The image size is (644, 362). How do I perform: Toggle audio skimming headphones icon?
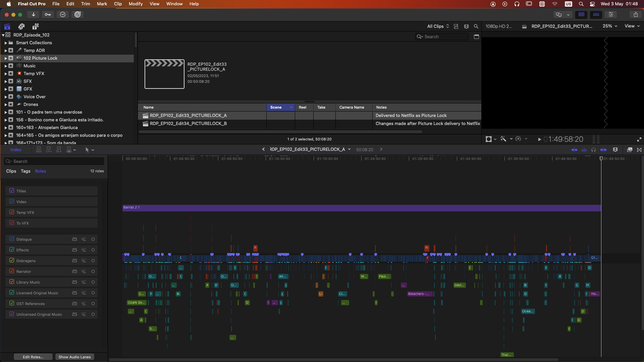click(x=593, y=149)
